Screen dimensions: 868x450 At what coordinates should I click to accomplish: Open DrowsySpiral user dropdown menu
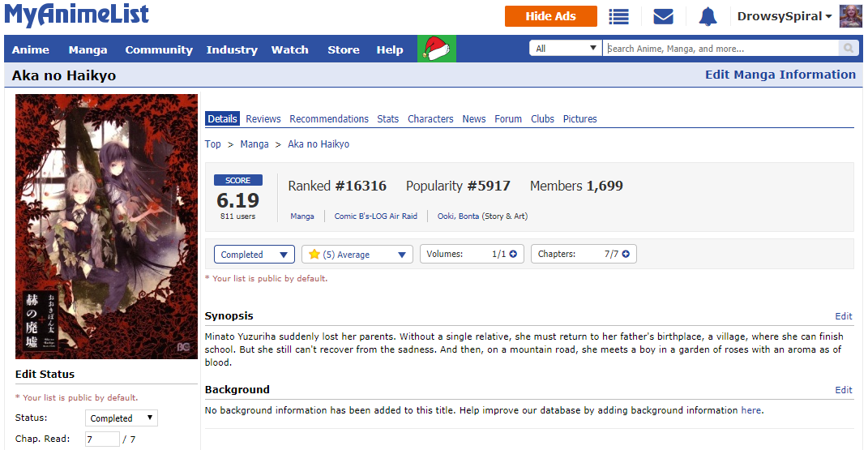coord(785,16)
